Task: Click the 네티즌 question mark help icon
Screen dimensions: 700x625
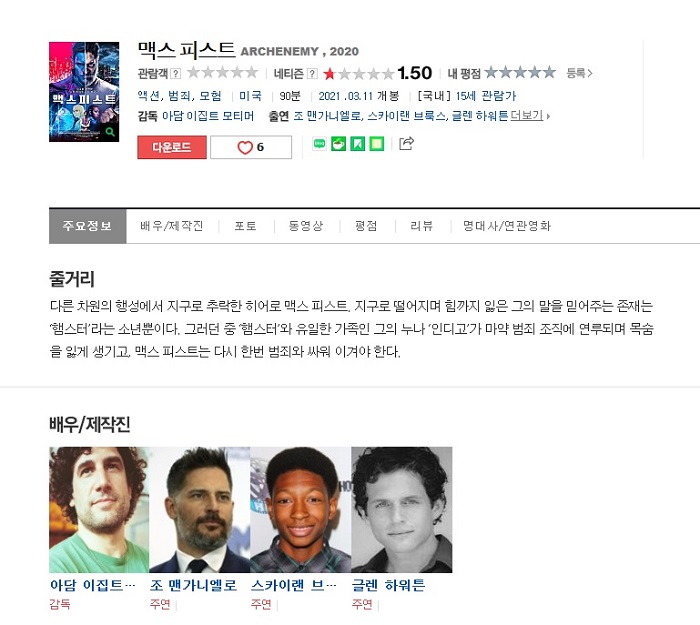Action: (312, 73)
